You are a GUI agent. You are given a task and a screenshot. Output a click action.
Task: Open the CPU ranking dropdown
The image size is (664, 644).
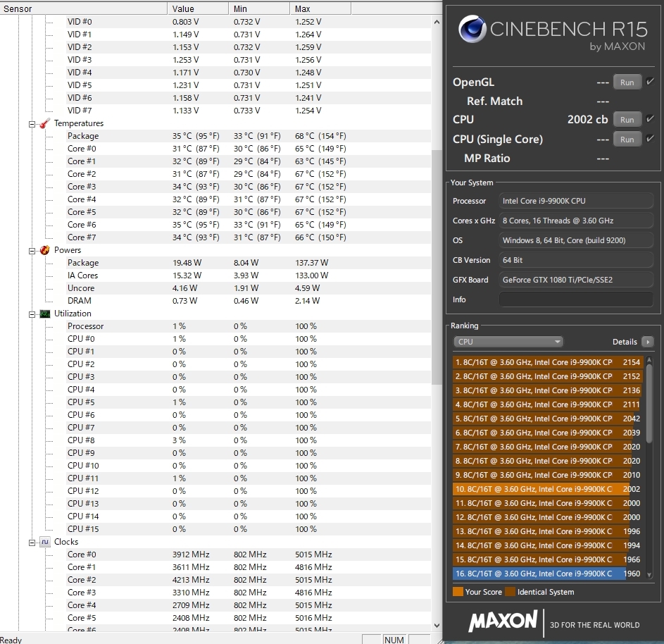(508, 342)
